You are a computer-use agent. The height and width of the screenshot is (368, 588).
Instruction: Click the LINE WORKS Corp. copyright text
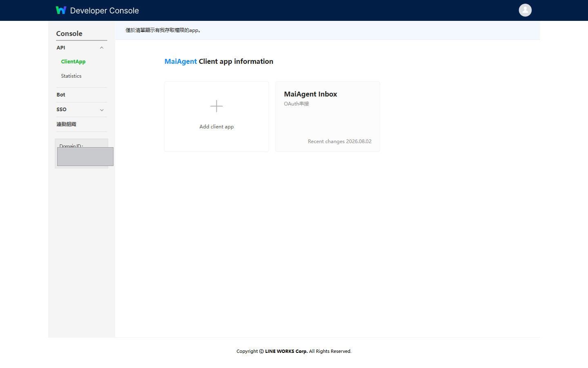click(x=286, y=351)
